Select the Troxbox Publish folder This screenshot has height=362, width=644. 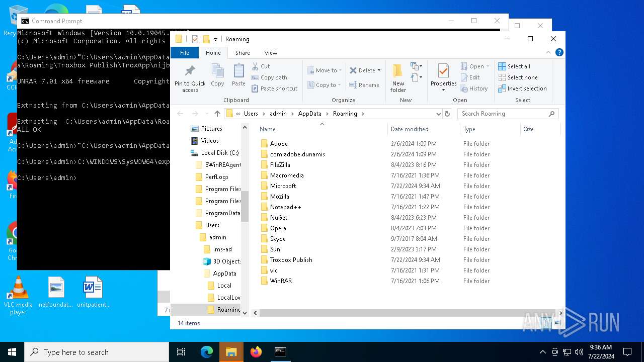[291, 260]
